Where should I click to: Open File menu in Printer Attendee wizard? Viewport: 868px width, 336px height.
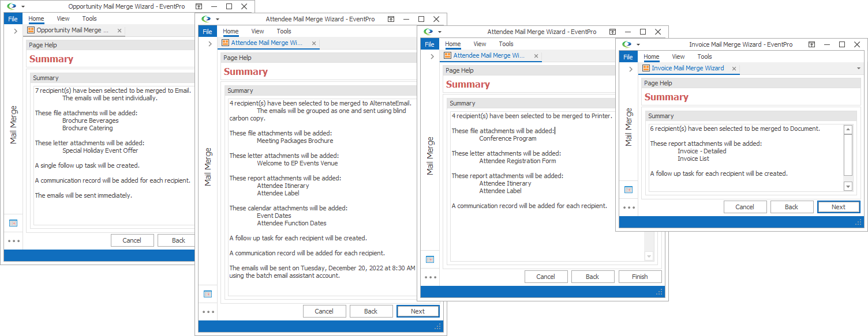point(430,44)
